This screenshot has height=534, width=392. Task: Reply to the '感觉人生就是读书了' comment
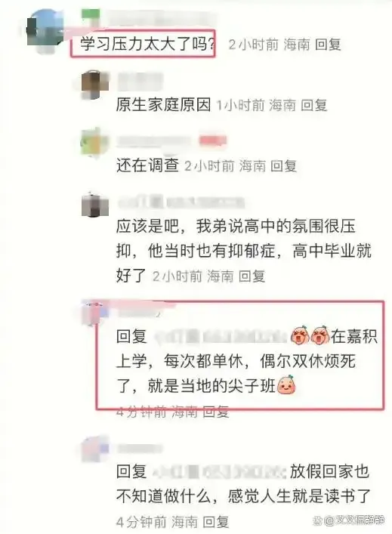pyautogui.click(x=215, y=522)
